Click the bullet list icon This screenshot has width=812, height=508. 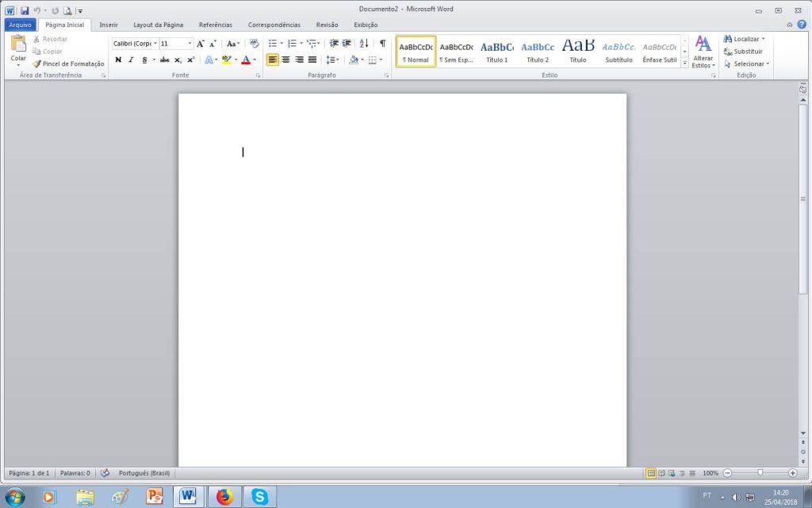(x=272, y=44)
